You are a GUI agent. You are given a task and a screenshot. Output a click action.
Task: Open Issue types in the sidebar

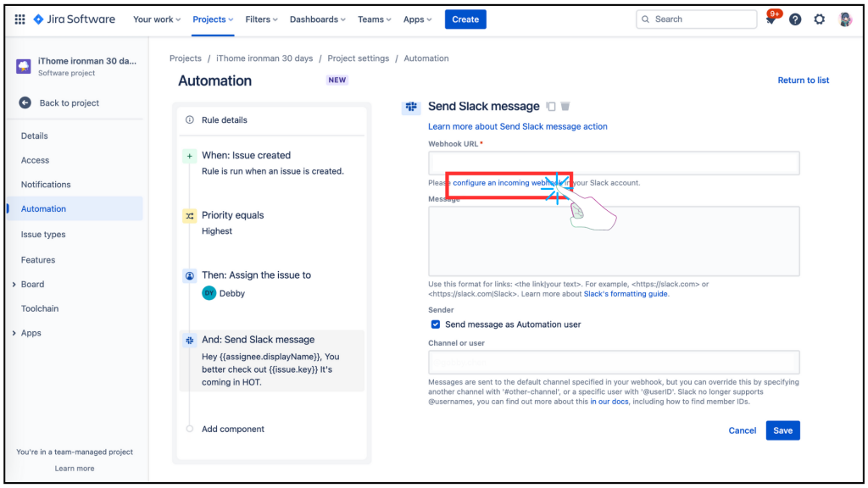43,235
